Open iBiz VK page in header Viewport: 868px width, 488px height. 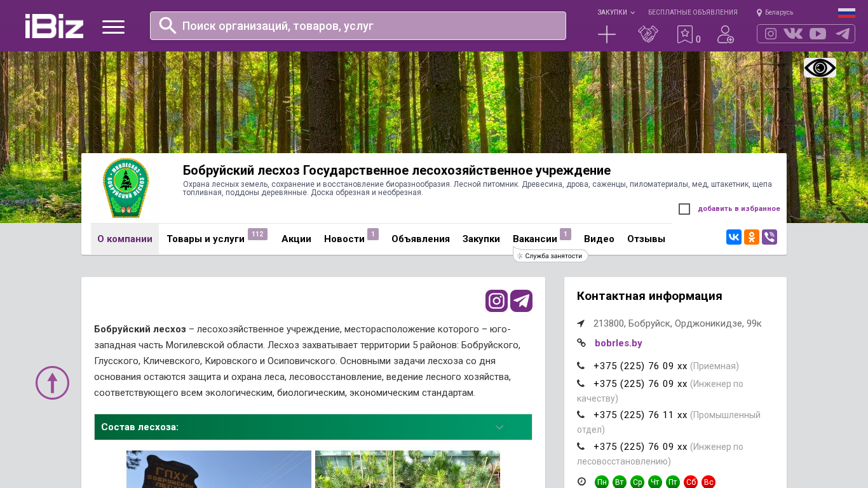coord(793,34)
